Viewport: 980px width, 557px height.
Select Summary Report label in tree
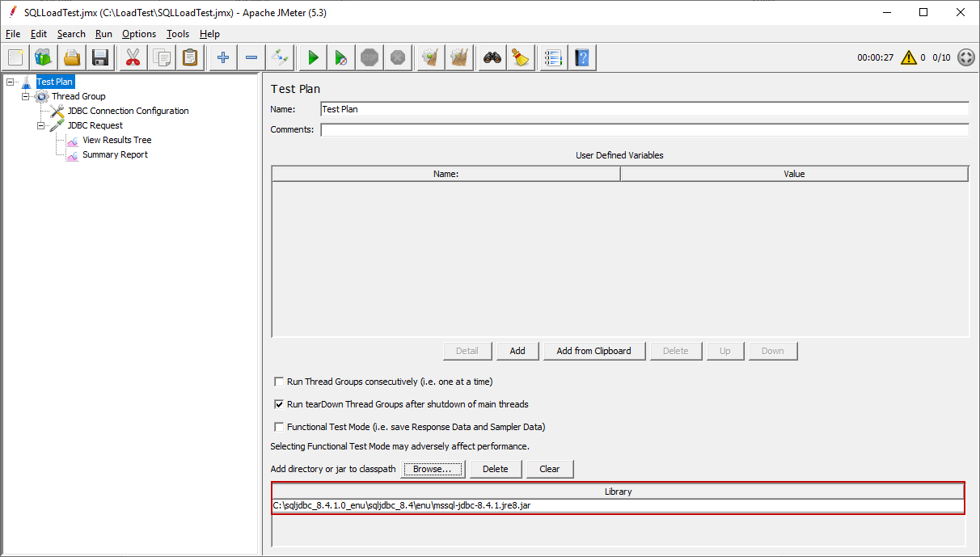[115, 154]
